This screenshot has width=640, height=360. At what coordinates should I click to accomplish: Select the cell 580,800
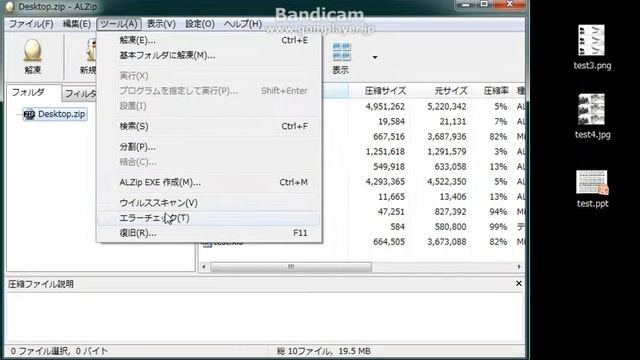pyautogui.click(x=450, y=227)
